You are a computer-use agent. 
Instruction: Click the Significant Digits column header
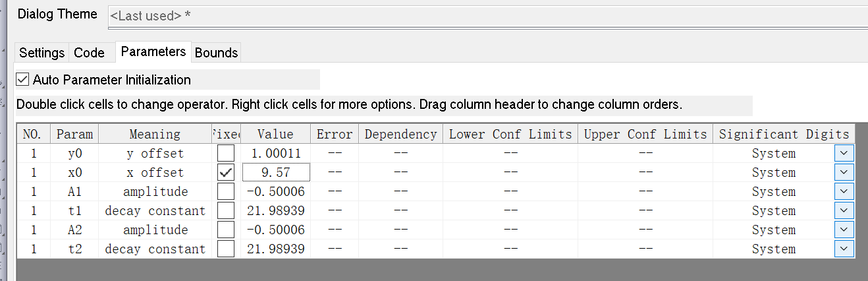[784, 134]
